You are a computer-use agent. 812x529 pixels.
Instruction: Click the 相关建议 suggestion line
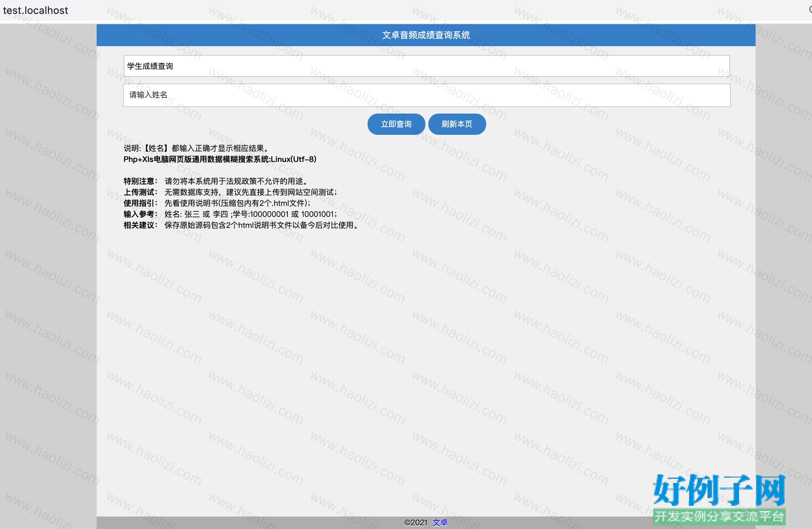[x=242, y=225]
